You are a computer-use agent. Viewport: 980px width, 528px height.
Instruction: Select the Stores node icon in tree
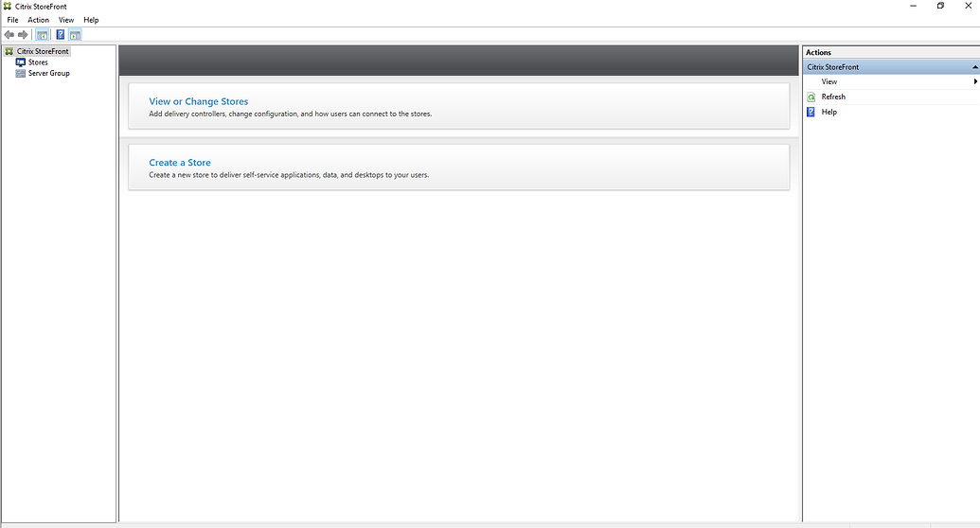click(x=21, y=62)
